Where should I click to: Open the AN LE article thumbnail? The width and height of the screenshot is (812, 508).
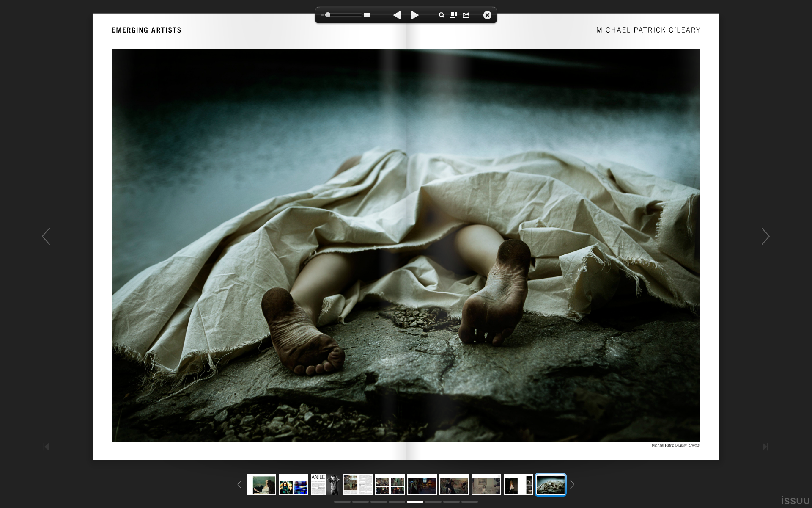coord(325,485)
